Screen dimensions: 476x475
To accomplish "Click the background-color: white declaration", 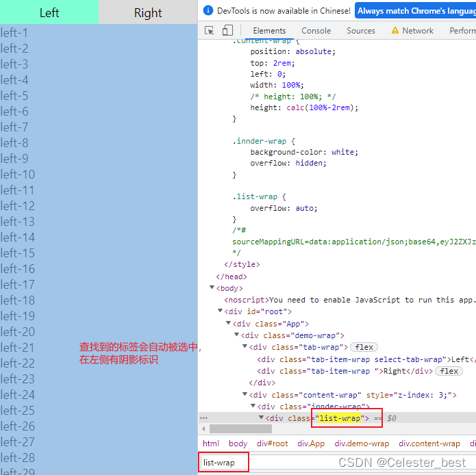I will 304,152.
